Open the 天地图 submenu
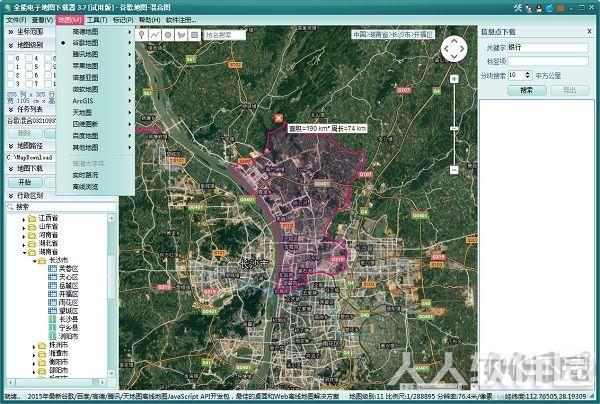 95,112
